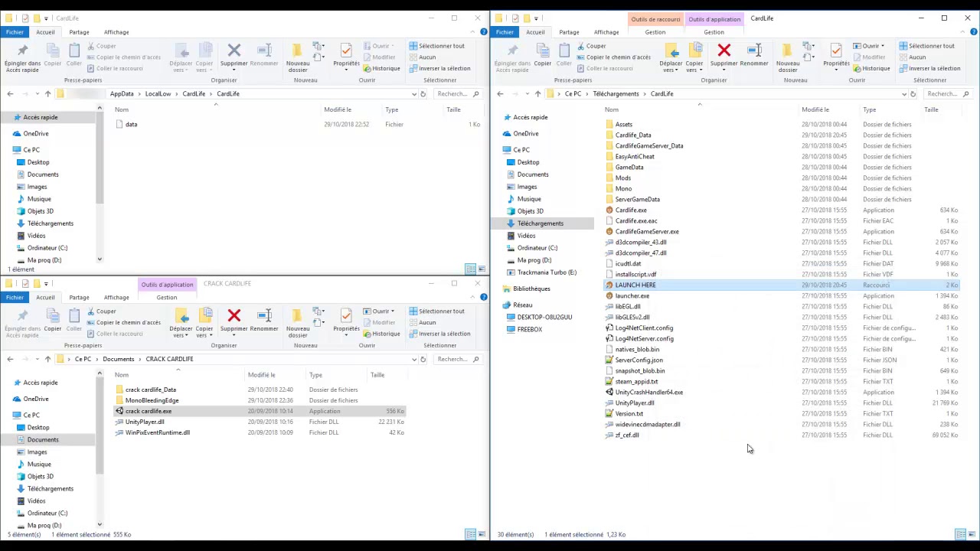Viewport: 980px width, 551px height.
Task: Click Copier vers in CRACK CARDLIFE window
Action: coord(204,324)
